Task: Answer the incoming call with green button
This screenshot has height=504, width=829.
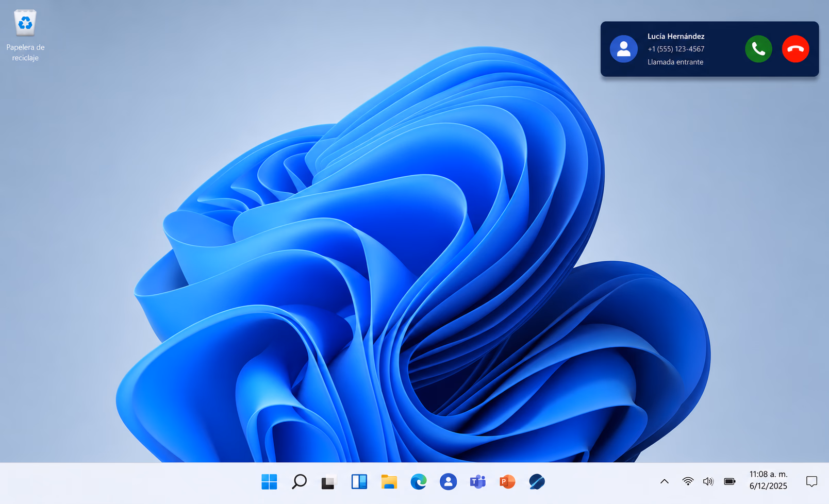Action: (x=758, y=49)
